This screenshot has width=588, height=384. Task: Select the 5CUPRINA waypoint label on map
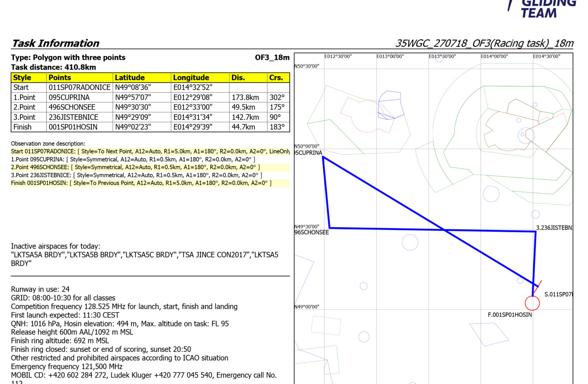pyautogui.click(x=308, y=153)
